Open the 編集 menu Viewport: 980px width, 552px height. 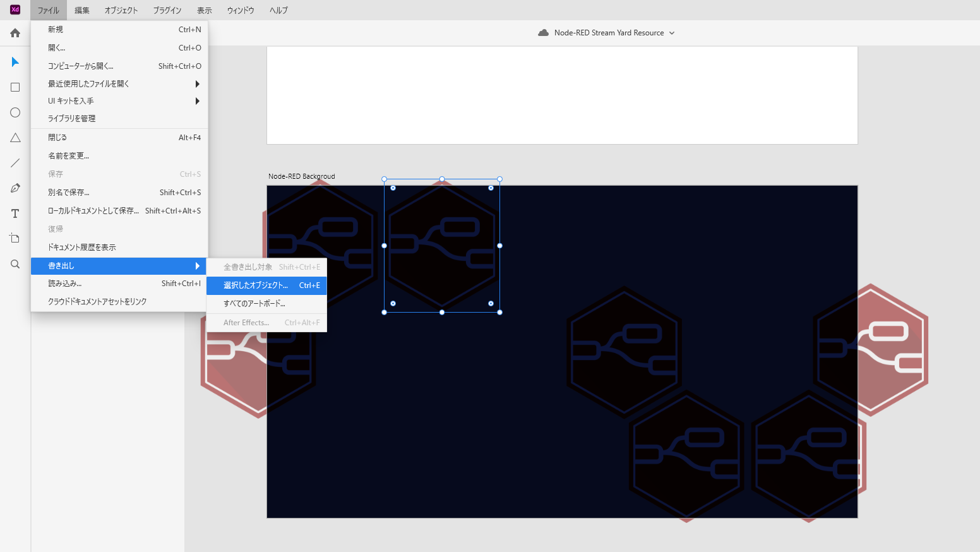(81, 10)
